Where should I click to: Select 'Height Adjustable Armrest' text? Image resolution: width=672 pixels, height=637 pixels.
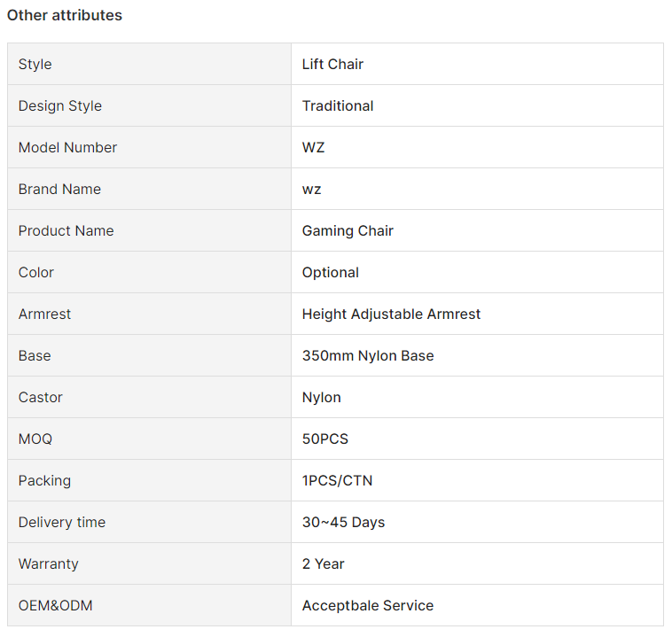pos(391,314)
